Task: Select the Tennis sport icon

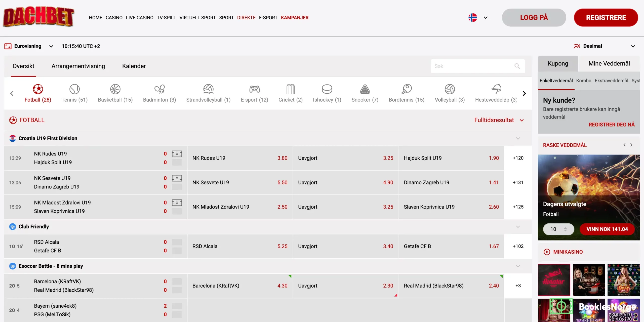Action: tap(74, 89)
